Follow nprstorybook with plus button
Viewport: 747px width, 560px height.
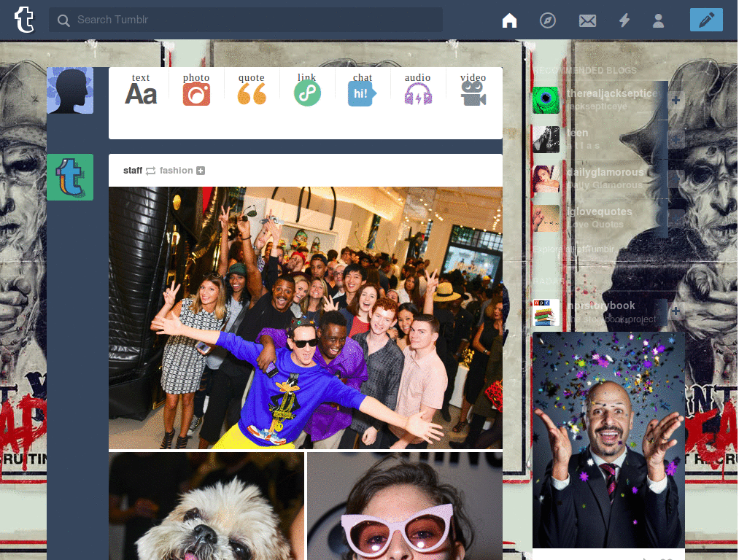[x=676, y=311]
